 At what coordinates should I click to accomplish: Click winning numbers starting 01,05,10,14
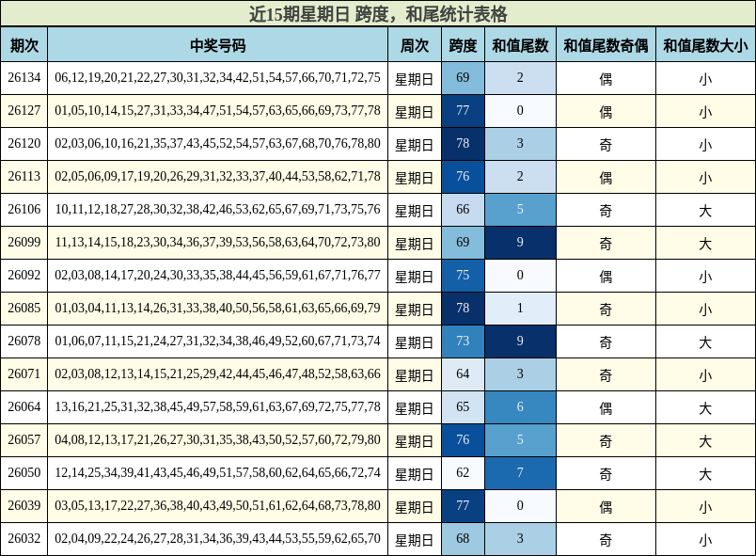coord(217,110)
